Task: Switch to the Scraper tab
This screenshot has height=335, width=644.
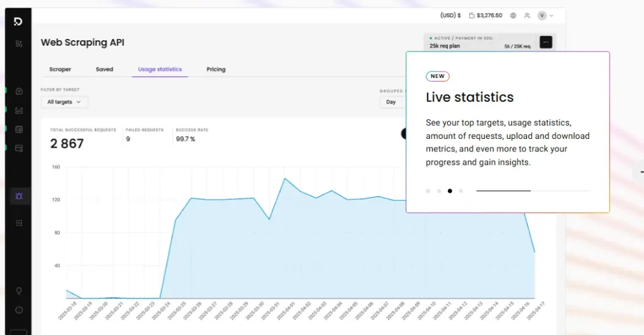Action: click(60, 69)
